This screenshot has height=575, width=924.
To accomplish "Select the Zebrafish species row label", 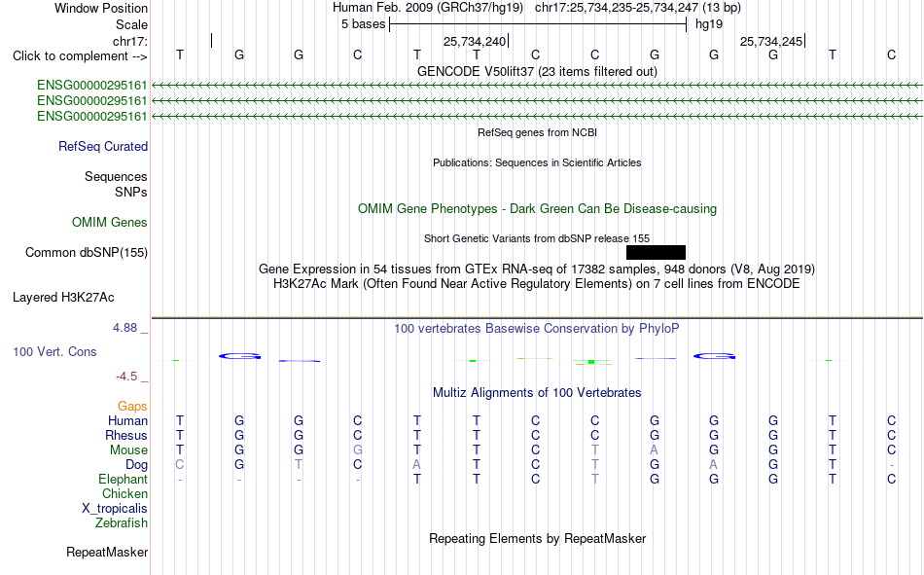I will click(x=122, y=522).
